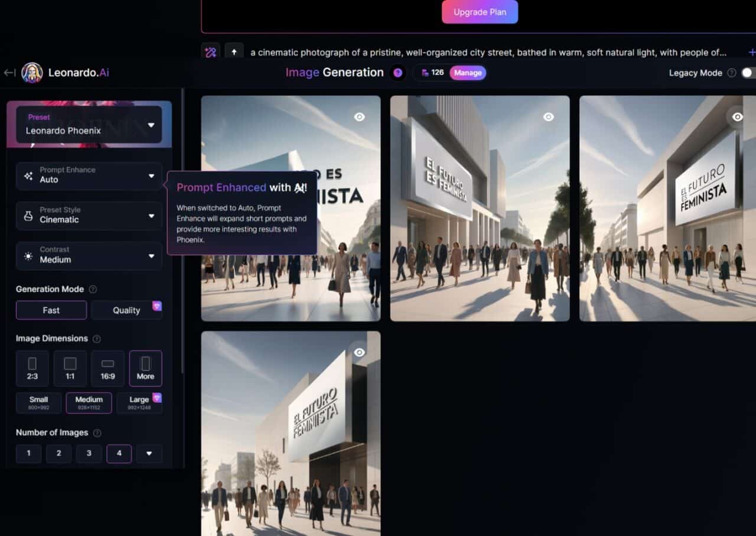Screen dimensions: 756x536
Task: Select Fast generation mode
Action: coord(51,310)
